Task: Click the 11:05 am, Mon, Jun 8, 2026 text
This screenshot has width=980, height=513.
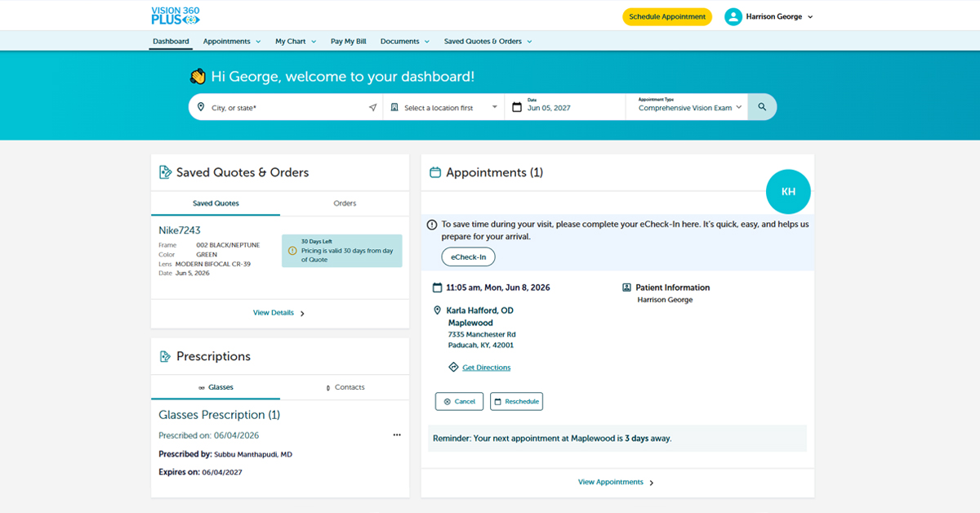Action: [498, 288]
